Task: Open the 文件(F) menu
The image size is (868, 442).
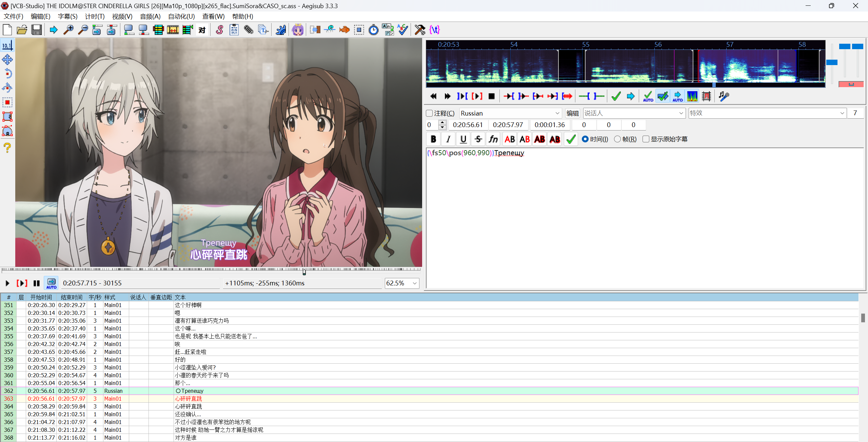Action: coord(14,17)
